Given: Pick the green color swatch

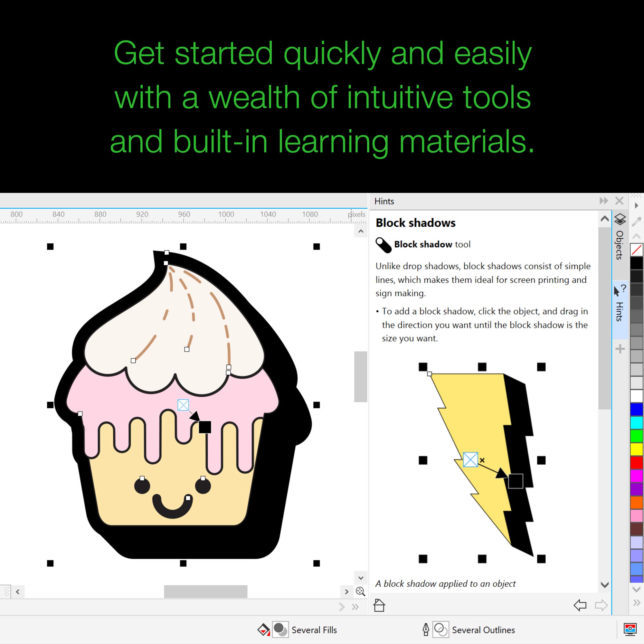Looking at the screenshot, I should pyautogui.click(x=637, y=436).
